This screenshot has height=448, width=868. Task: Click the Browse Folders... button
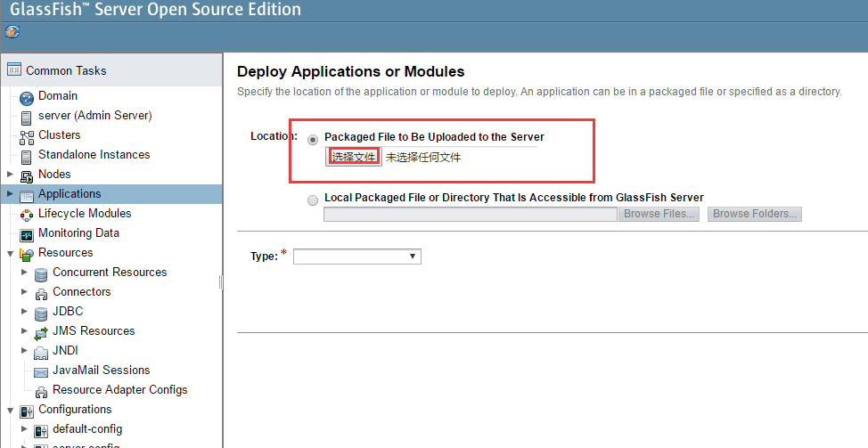755,214
